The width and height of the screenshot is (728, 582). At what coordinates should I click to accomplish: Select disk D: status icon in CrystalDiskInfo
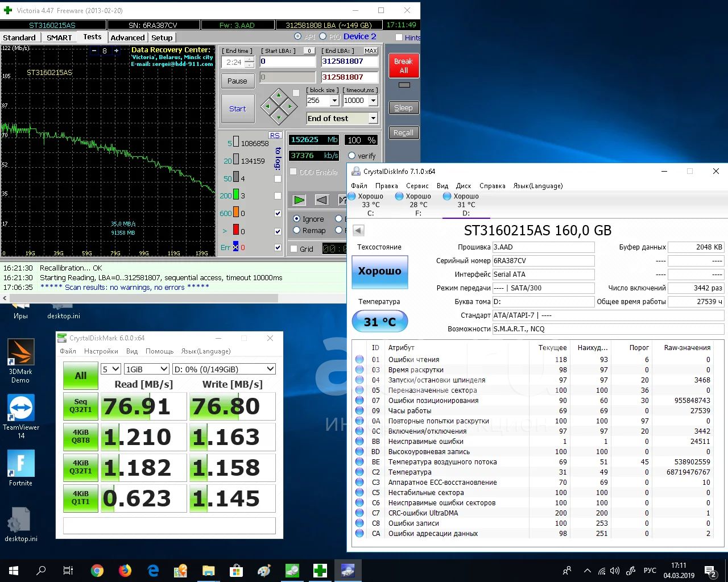point(447,196)
